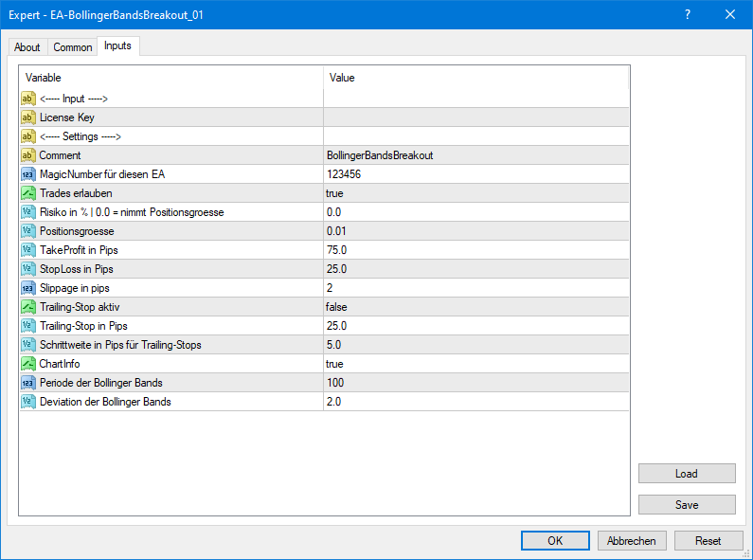The image size is (753, 560).
Task: Click the Reset button
Action: tap(708, 540)
